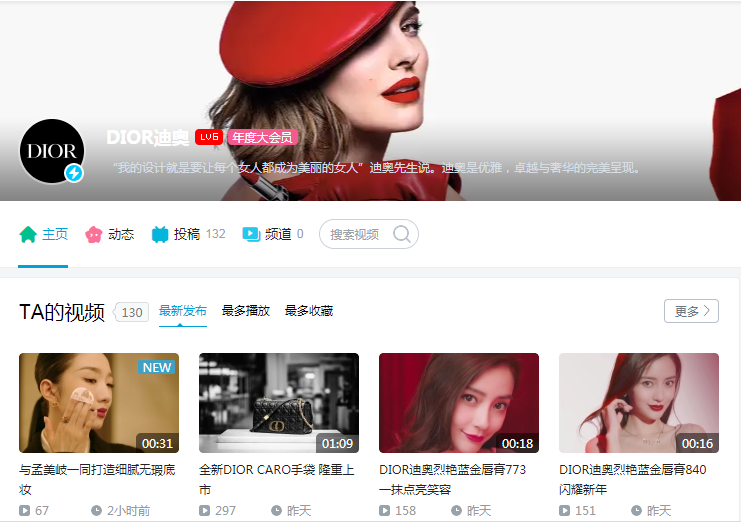
Task: Open the 蓝金唇膏840 video thumbnail
Action: click(639, 403)
